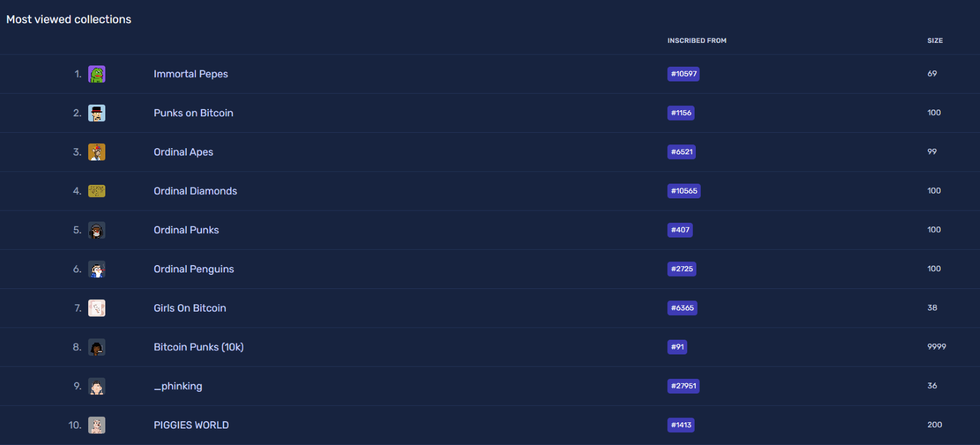Viewport: 980px width, 445px height.
Task: Select the Ordinal Diamonds thumbnail image
Action: 97,191
